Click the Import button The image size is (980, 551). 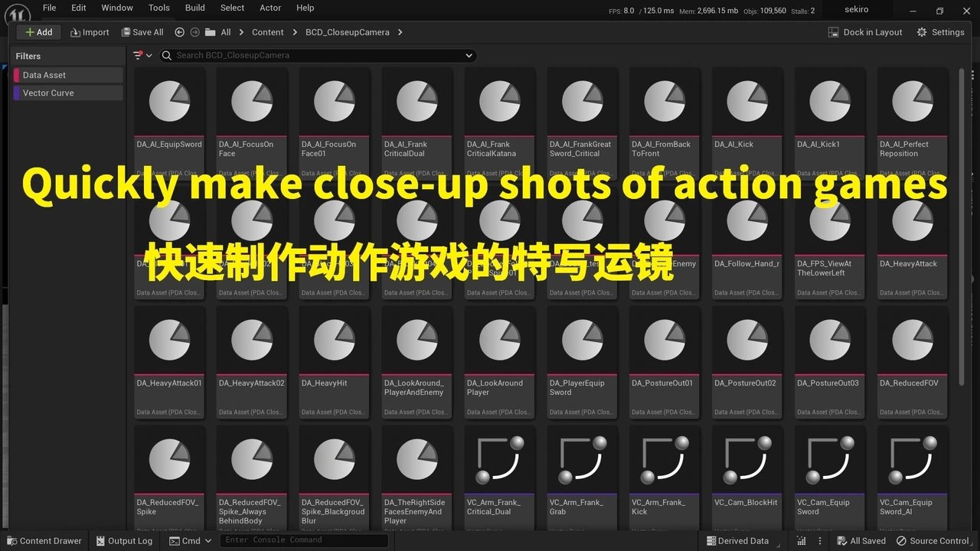(x=90, y=32)
